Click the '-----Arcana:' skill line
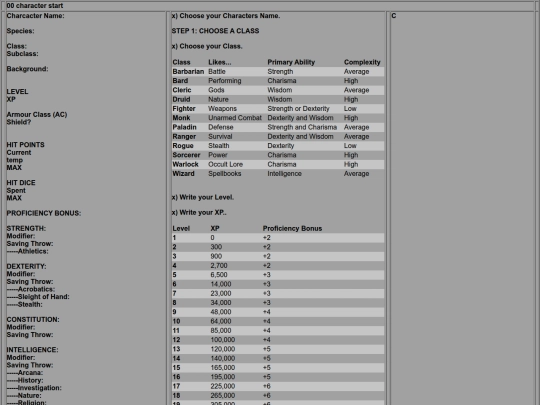The image size is (540, 405). point(25,373)
